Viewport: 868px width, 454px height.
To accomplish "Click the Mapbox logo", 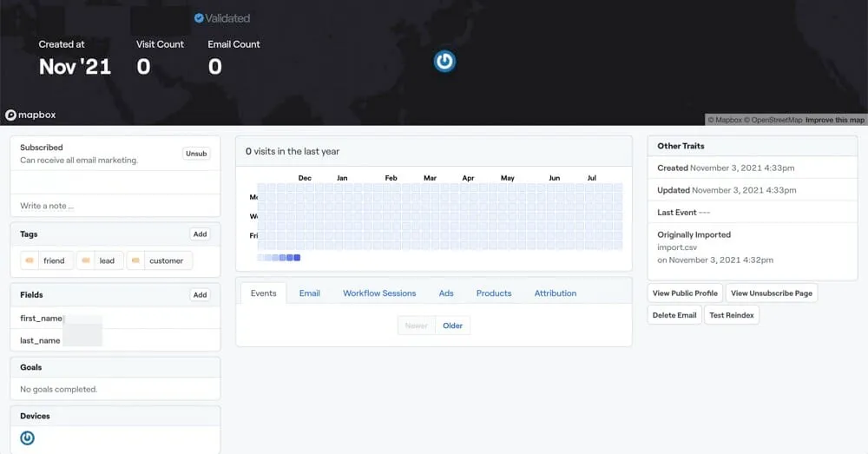I will pyautogui.click(x=30, y=115).
